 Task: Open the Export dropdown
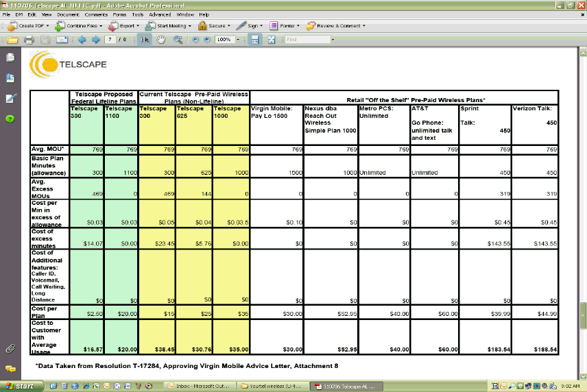pyautogui.click(x=124, y=26)
